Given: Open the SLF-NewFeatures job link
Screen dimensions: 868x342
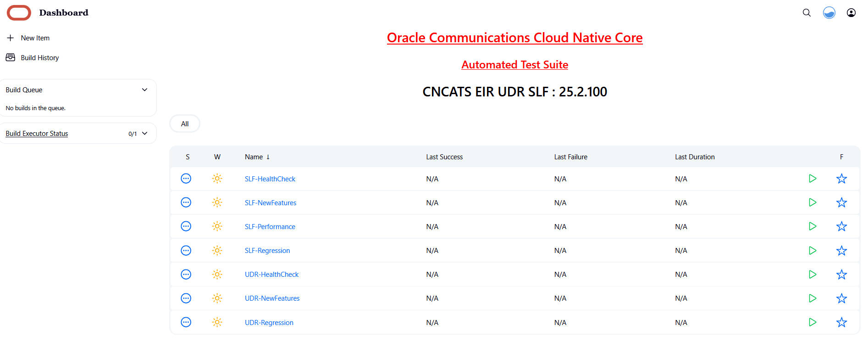Looking at the screenshot, I should coord(271,203).
